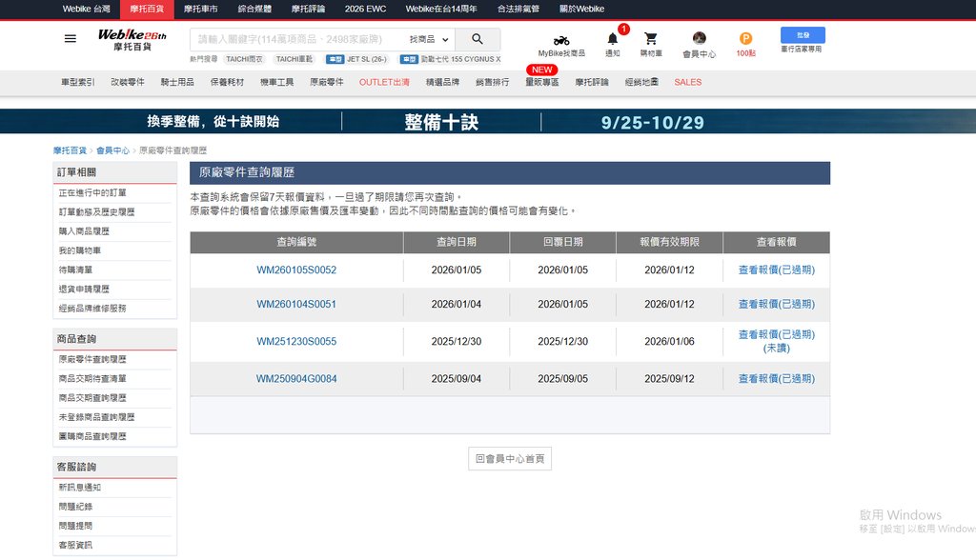Image resolution: width=976 pixels, height=560 pixels.
Task: Open the 找商品 search type dropdown
Action: click(x=428, y=39)
